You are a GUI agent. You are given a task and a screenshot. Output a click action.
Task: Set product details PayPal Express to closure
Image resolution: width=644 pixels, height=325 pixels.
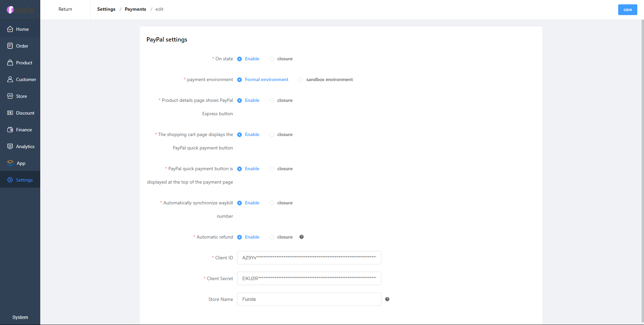[x=281, y=101]
